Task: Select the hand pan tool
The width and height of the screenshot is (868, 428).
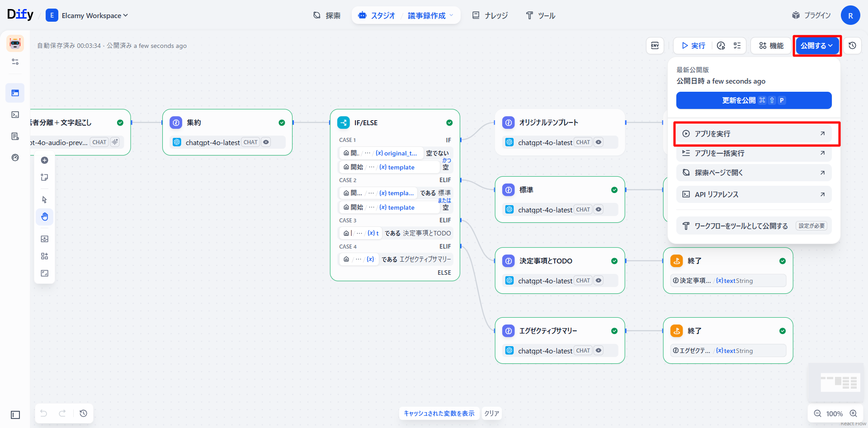Action: coord(45,217)
